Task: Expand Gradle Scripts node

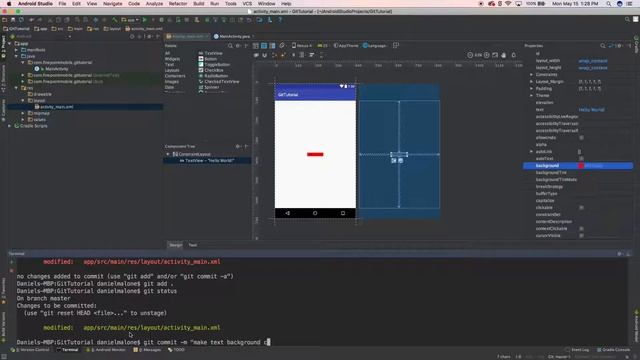Action: 10,126
